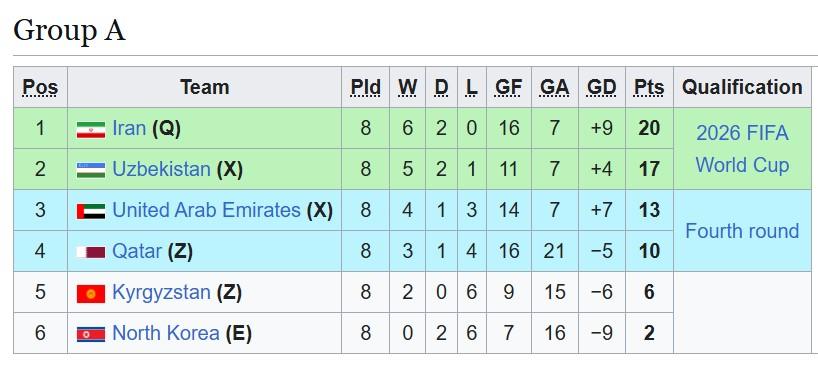Follow the Fourth round link
The width and height of the screenshot is (818, 366).
tap(742, 230)
